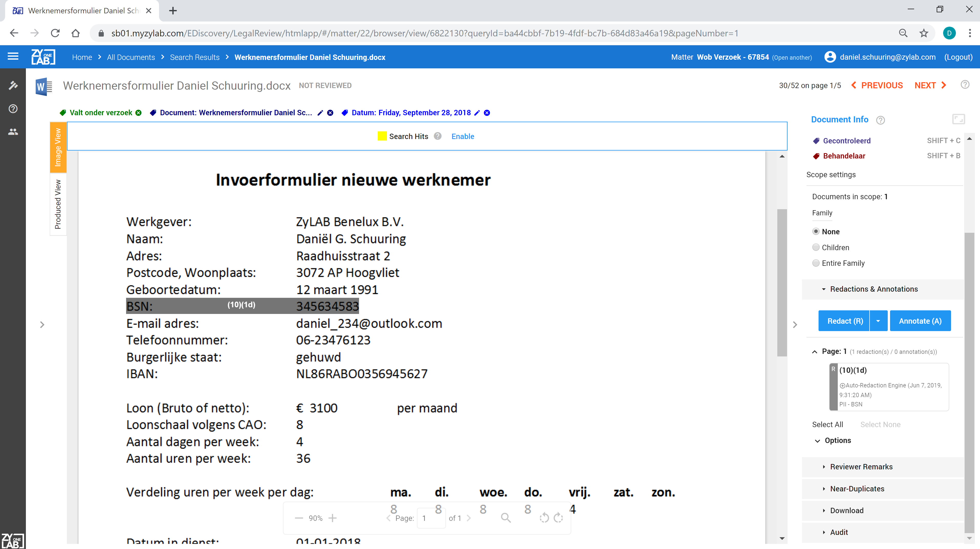Enable Search Hits highlighting
Image resolution: width=980 pixels, height=549 pixels.
coord(462,136)
